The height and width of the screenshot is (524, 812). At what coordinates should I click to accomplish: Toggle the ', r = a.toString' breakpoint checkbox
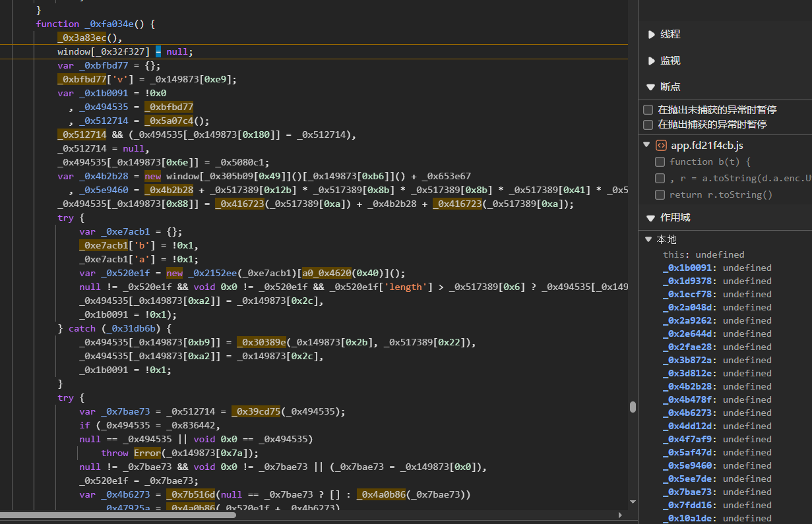[x=660, y=179]
